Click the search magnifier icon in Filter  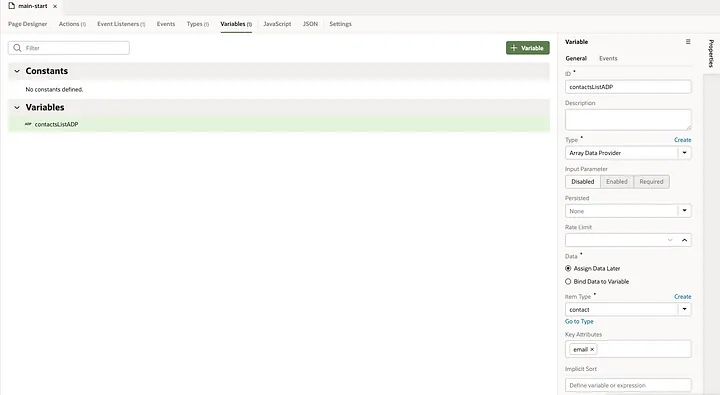(17, 48)
